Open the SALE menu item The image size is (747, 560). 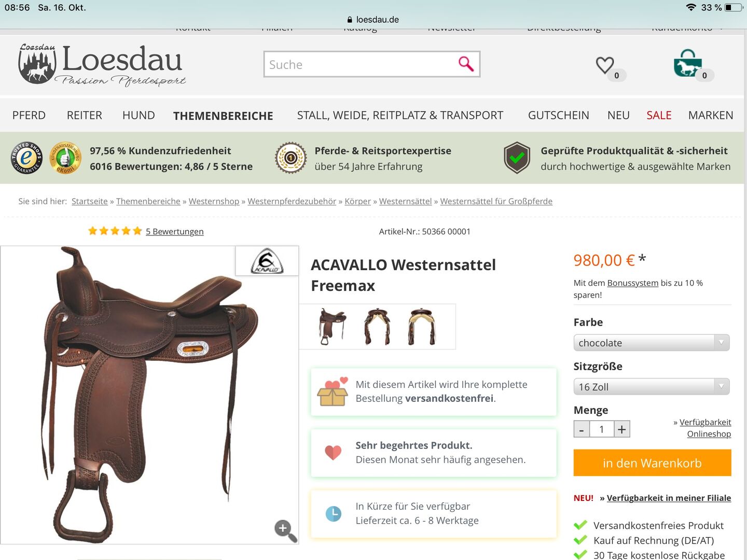[659, 115]
